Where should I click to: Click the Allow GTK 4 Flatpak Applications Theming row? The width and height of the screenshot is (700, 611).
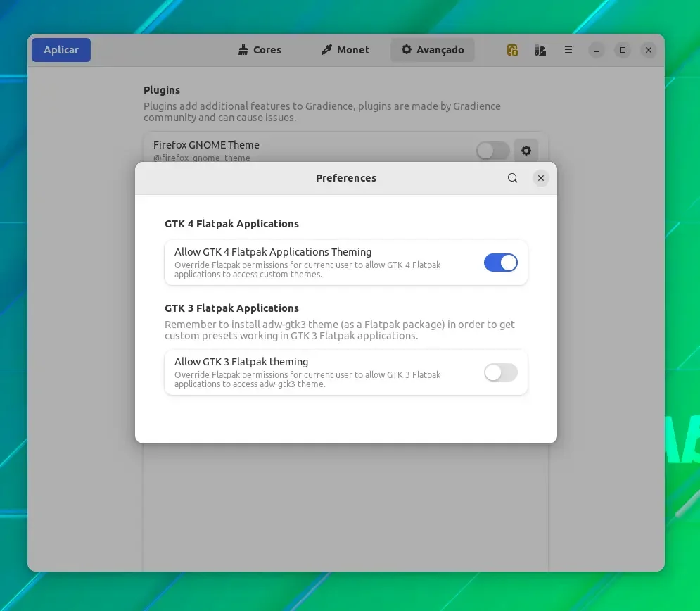click(346, 263)
